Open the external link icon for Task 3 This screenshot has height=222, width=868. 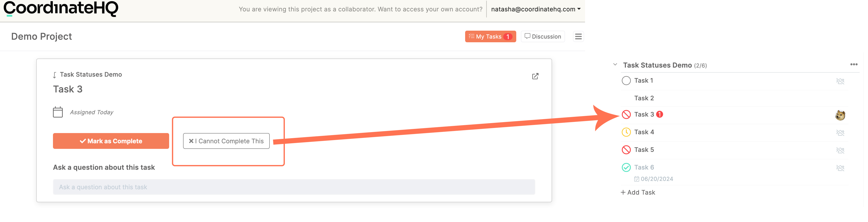click(535, 76)
